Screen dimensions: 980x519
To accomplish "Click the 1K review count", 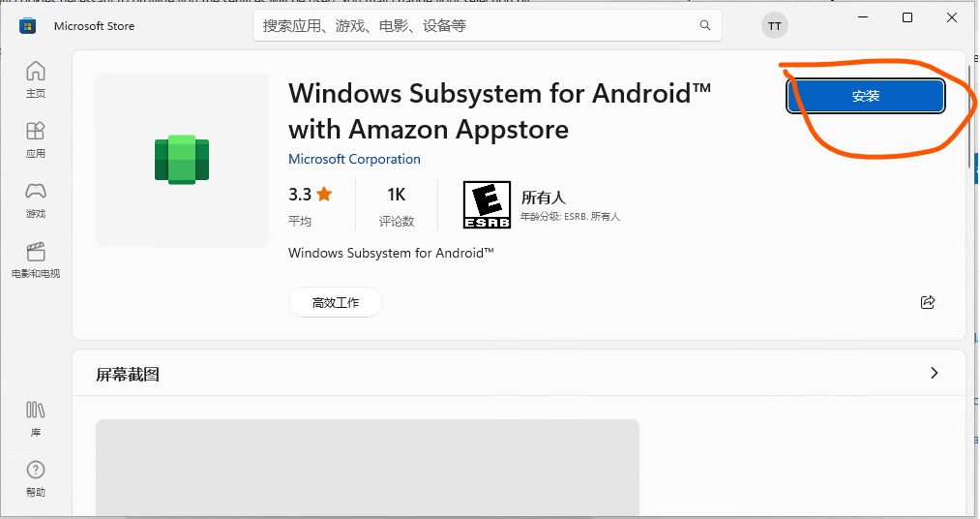I will coord(397,195).
